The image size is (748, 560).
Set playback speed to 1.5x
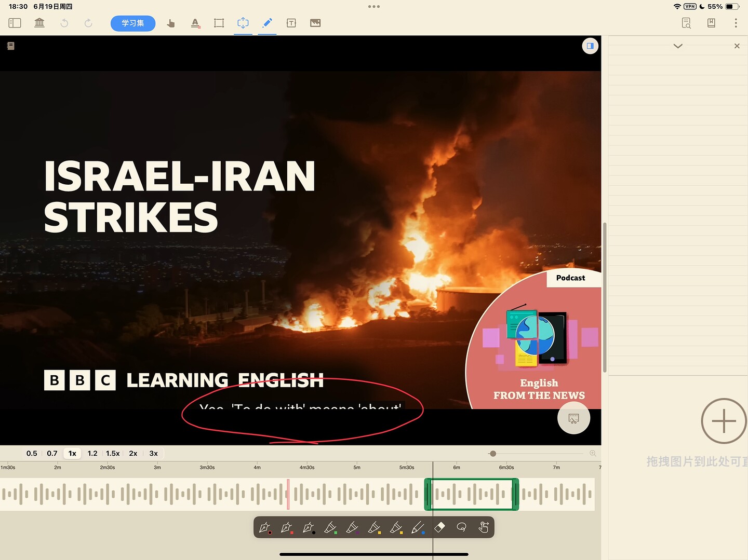(113, 454)
